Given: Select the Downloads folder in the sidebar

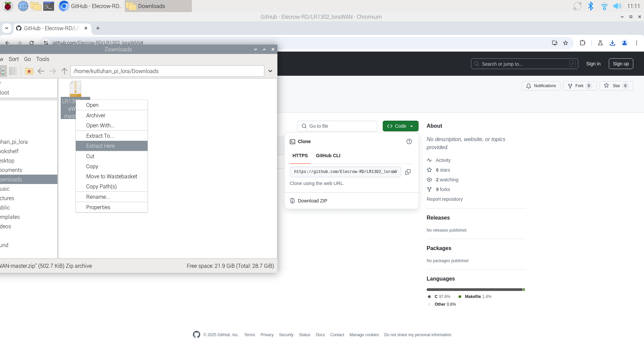Looking at the screenshot, I should (x=29, y=179).
